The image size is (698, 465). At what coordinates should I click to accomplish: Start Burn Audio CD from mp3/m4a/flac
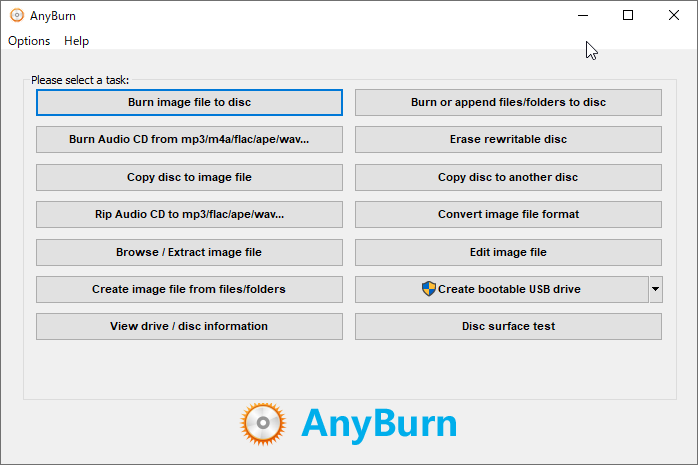tap(189, 139)
